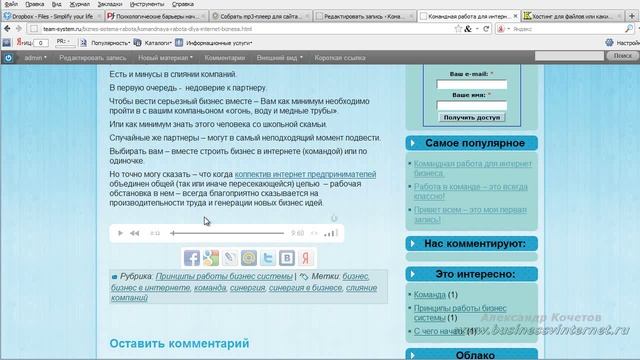Open the Правка menu
This screenshot has height=360, width=640.
point(34,4)
